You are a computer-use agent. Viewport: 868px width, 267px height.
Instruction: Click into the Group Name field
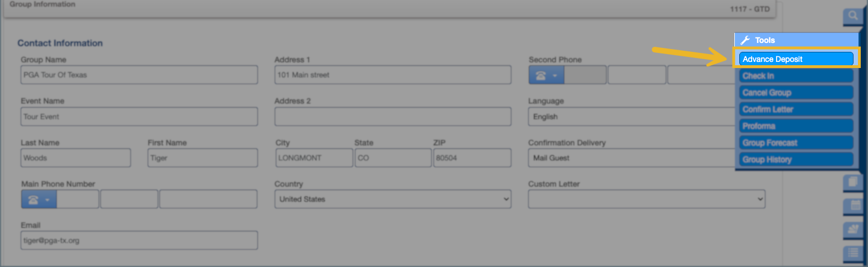click(x=139, y=75)
